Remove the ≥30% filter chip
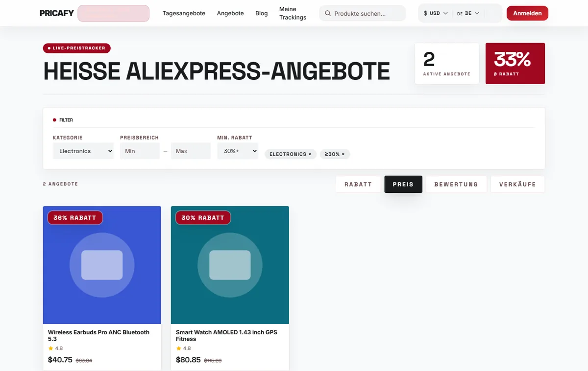Screen dimensions: 588x371 tap(335, 154)
